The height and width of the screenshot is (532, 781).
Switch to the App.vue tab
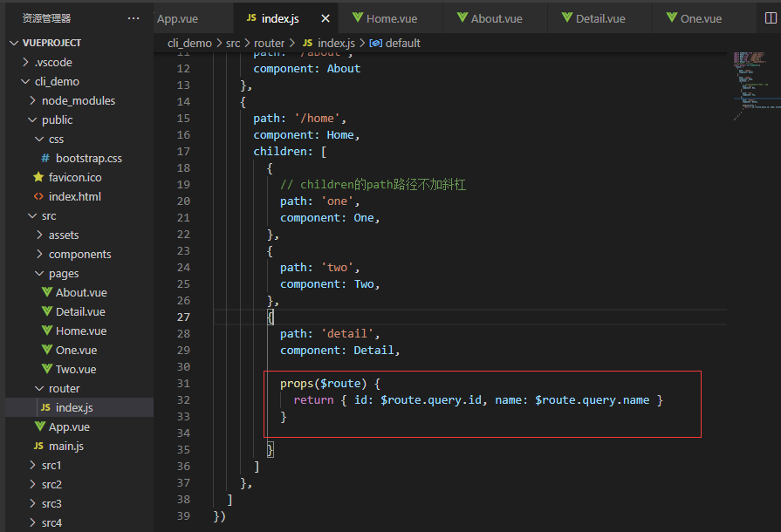coord(194,18)
